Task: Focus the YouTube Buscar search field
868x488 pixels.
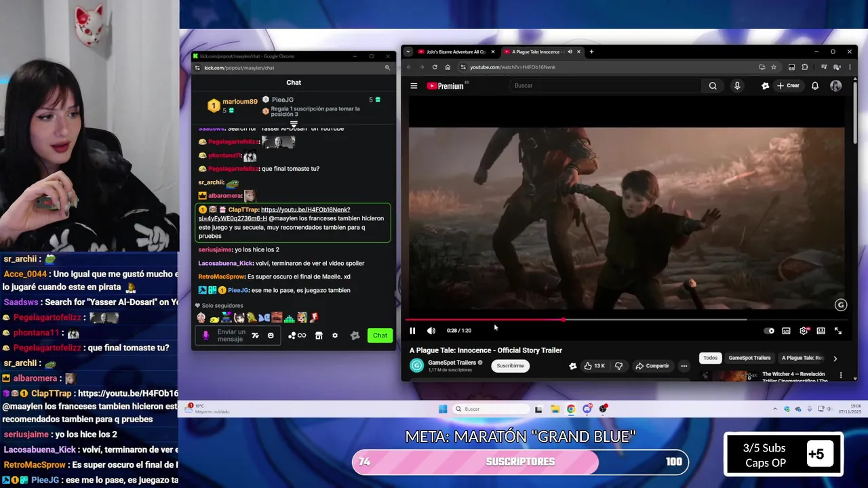Action: pyautogui.click(x=606, y=85)
